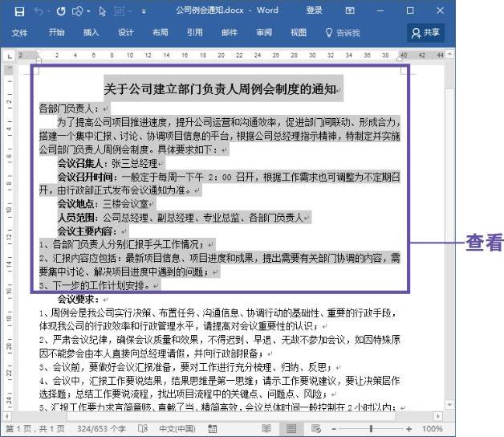Click the macro recording icon in the status bar

pos(213,429)
